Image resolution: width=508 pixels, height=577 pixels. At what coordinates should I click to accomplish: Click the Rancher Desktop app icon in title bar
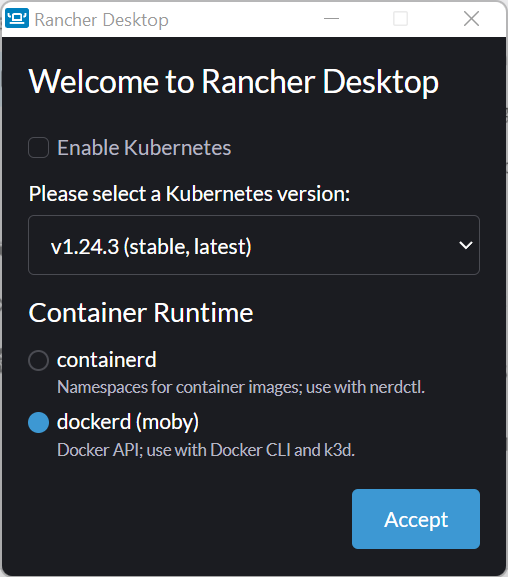[x=17, y=18]
